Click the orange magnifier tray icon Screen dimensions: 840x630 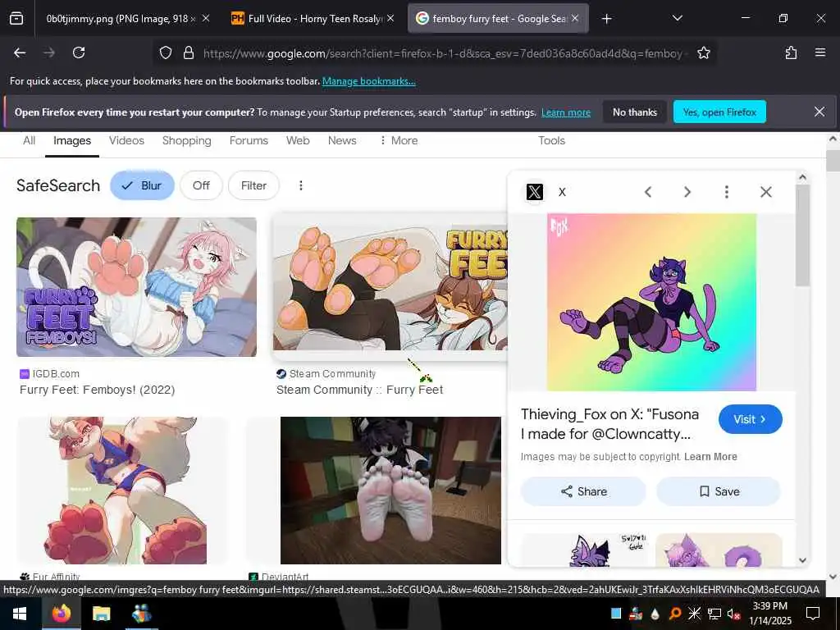pos(675,614)
